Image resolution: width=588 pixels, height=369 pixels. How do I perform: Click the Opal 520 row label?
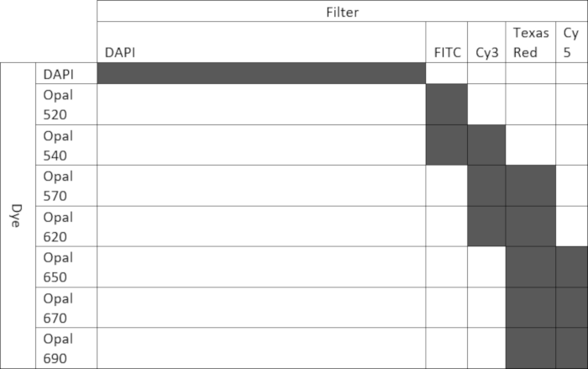(x=66, y=104)
